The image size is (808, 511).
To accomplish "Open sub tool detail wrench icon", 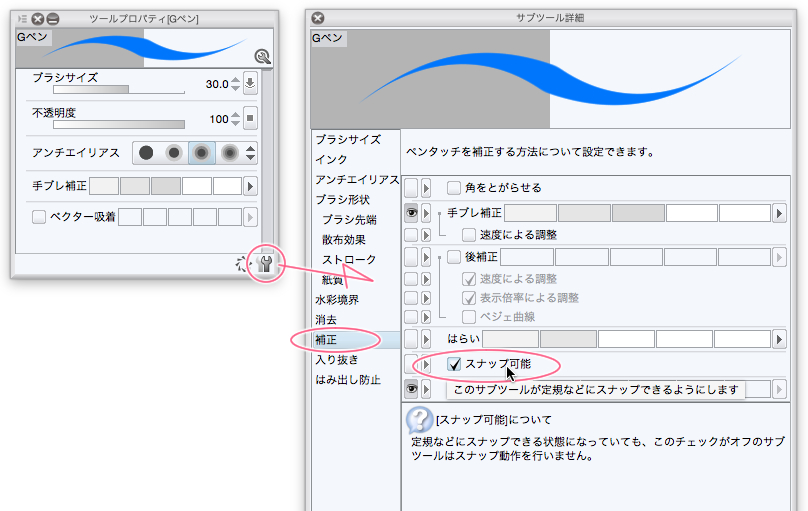I will click(x=265, y=264).
